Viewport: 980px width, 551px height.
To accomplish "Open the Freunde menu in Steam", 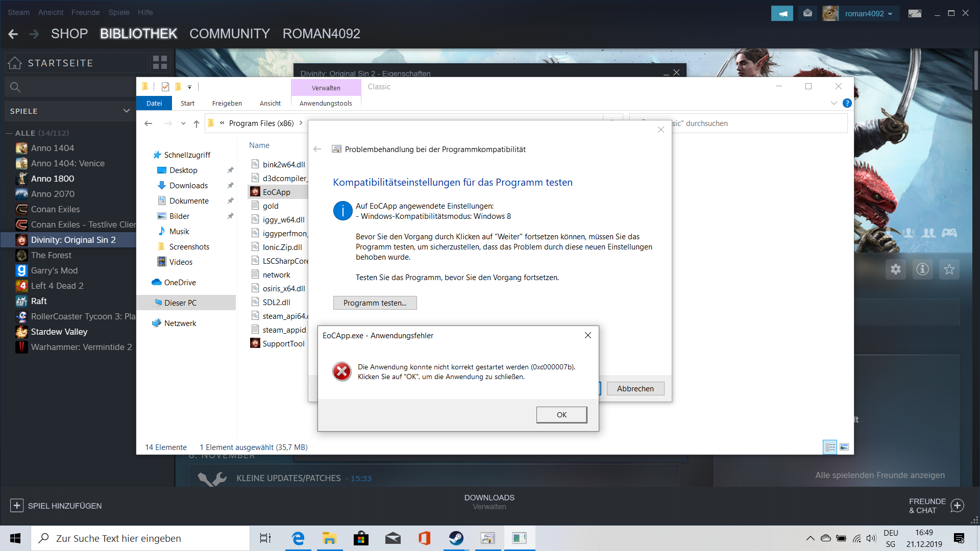I will tap(85, 12).
